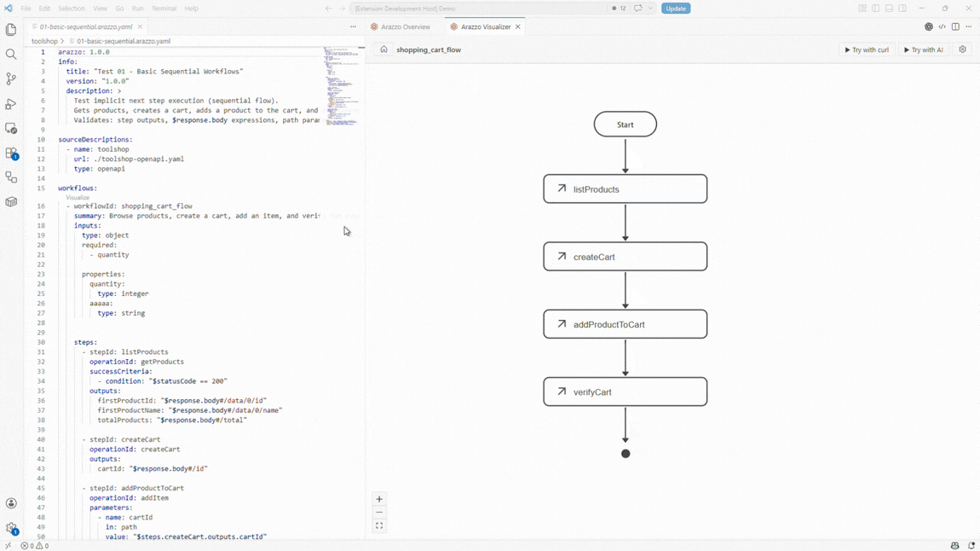The width and height of the screenshot is (980, 551).
Task: Toggle the bottom panel from title bar
Action: pyautogui.click(x=889, y=9)
